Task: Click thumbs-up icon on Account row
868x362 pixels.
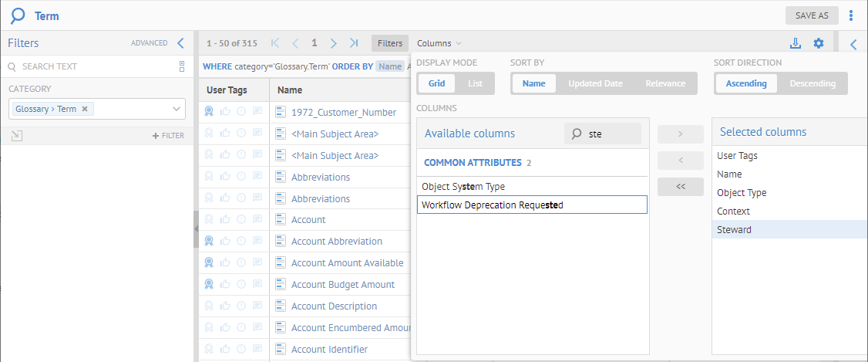Action: (x=225, y=220)
